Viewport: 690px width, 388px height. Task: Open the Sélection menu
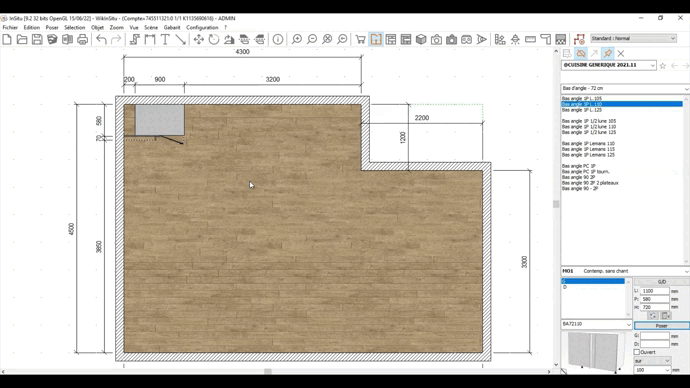point(74,27)
